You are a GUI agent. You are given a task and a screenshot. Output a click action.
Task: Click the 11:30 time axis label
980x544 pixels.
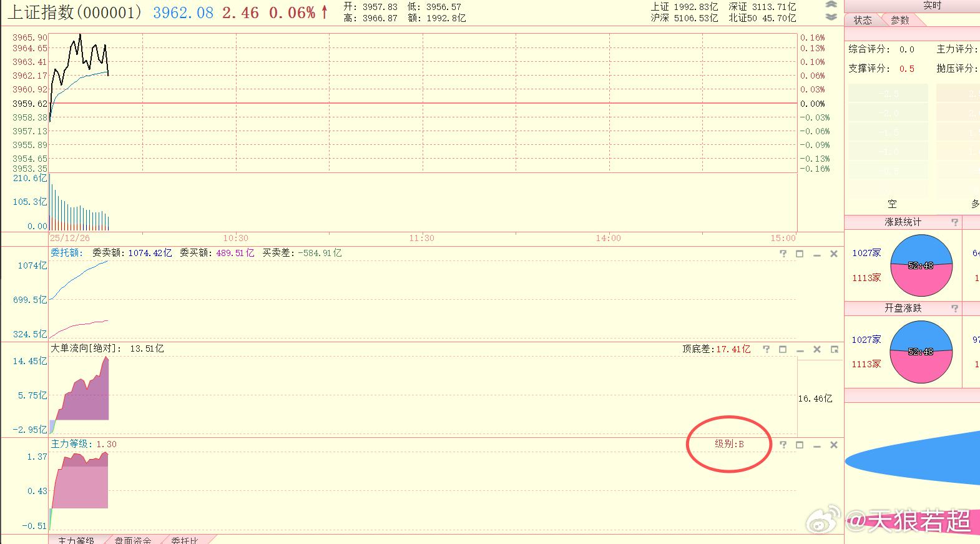(x=421, y=238)
